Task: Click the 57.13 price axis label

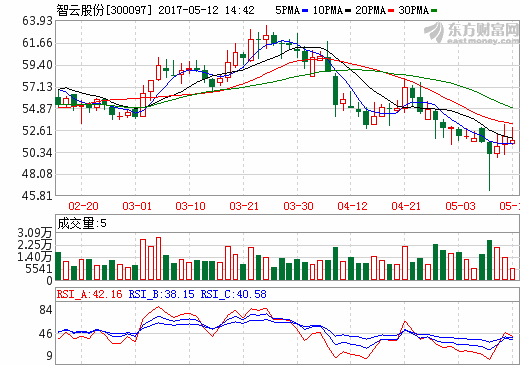Action: pos(37,87)
